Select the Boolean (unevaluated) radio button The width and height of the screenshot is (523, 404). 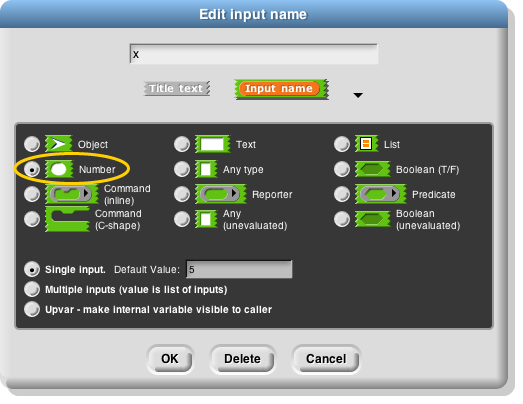(x=342, y=219)
